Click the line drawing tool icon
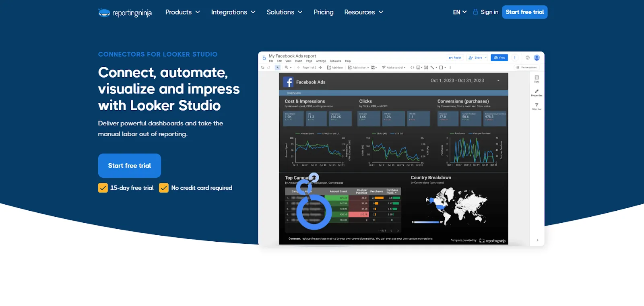The height and width of the screenshot is (306, 644). pos(433,68)
